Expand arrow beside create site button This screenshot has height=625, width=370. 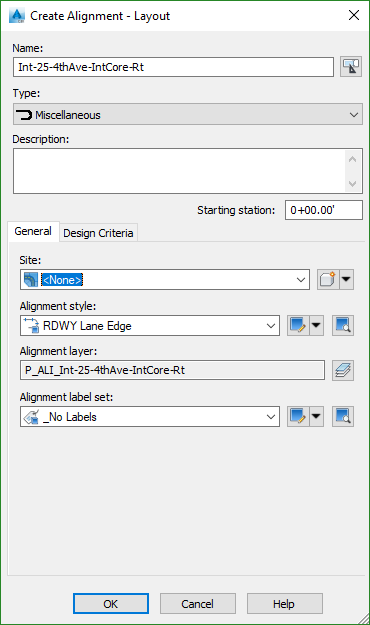tap(346, 279)
